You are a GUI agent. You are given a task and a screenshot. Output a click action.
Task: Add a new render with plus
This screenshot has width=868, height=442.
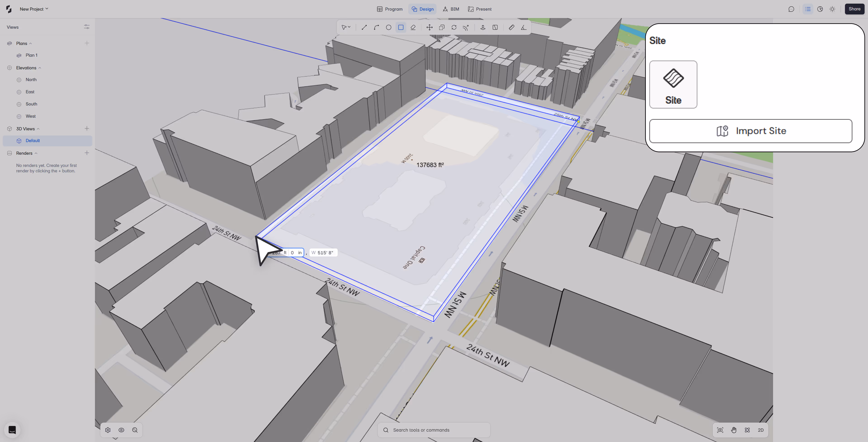(x=87, y=153)
